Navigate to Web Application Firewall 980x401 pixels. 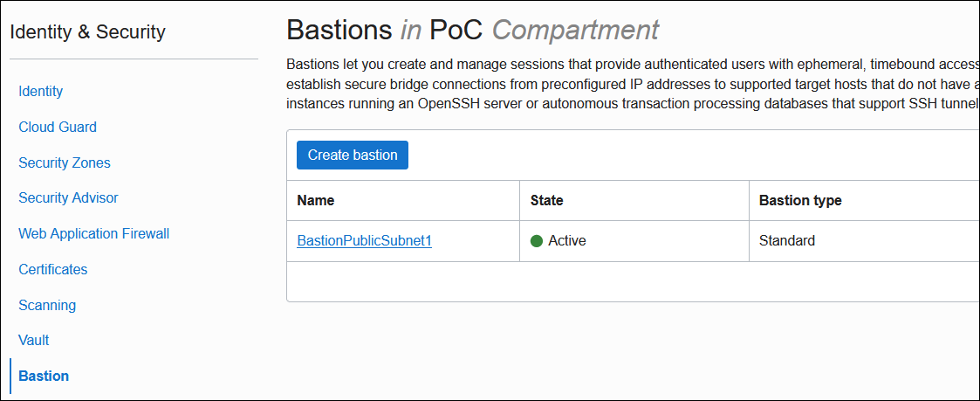coord(94,233)
